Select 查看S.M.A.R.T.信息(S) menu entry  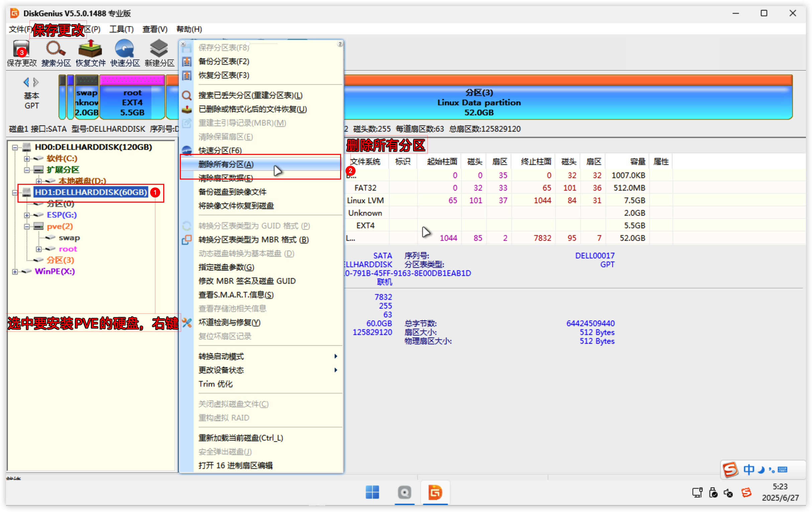[x=268, y=295]
